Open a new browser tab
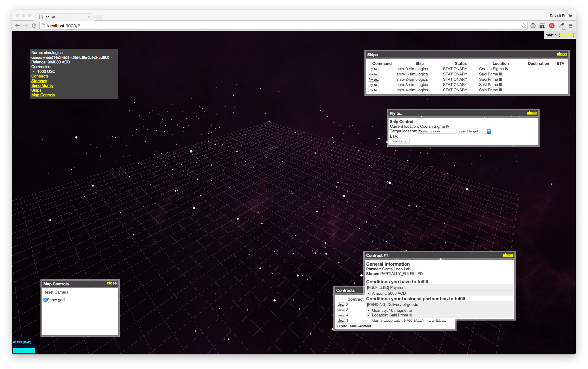The width and height of the screenshot is (588, 369). coord(98,17)
